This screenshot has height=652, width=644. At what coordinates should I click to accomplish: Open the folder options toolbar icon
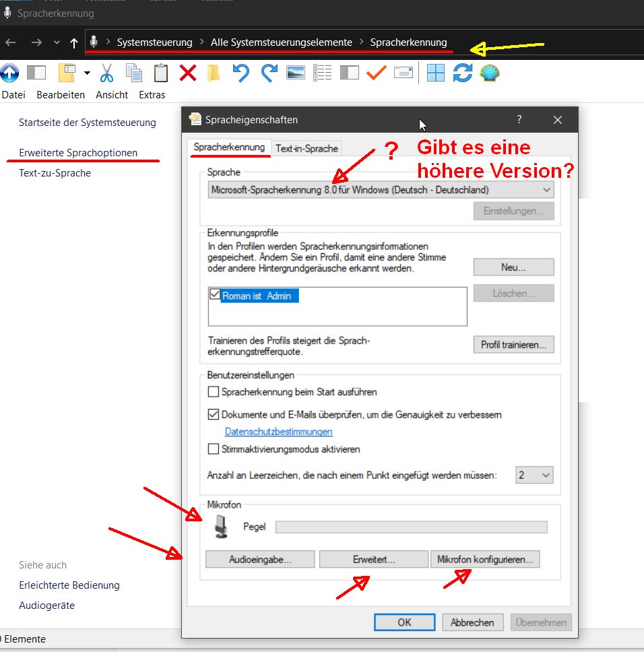[67, 73]
